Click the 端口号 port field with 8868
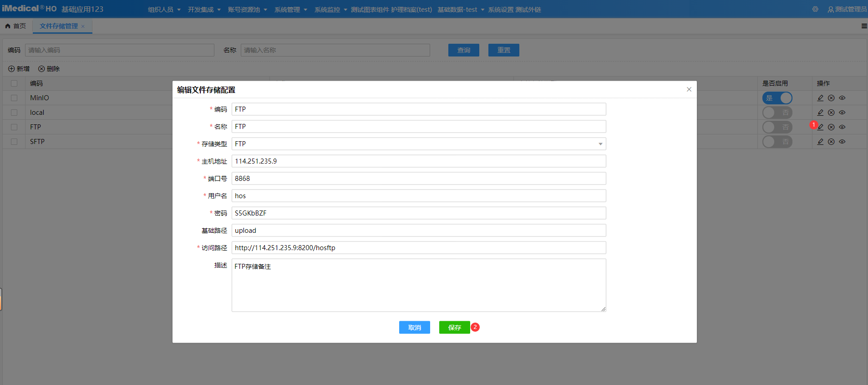This screenshot has height=385, width=868. [x=419, y=179]
